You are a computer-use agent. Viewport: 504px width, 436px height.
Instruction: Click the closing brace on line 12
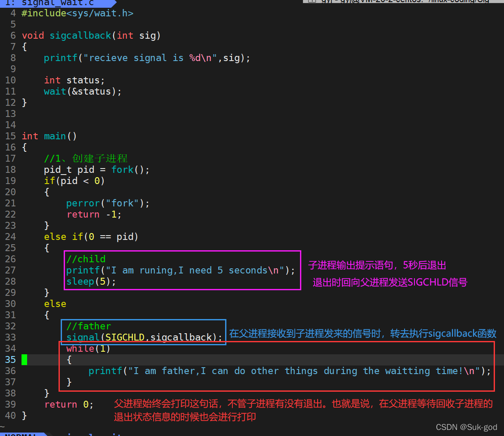pyautogui.click(x=25, y=103)
